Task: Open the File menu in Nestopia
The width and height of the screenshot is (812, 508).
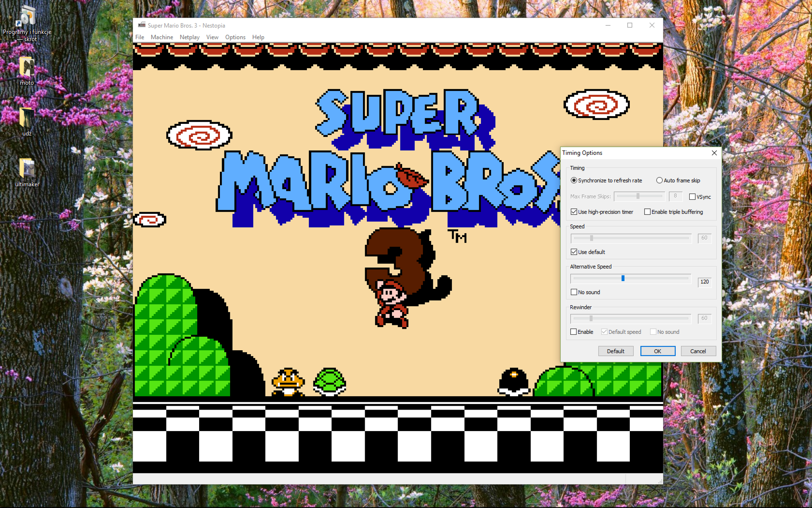Action: coord(140,37)
